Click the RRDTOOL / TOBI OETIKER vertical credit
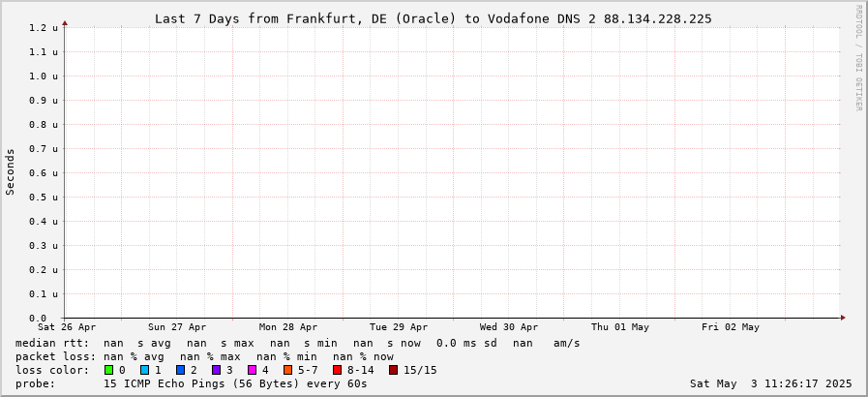The width and height of the screenshot is (868, 397). click(x=858, y=57)
